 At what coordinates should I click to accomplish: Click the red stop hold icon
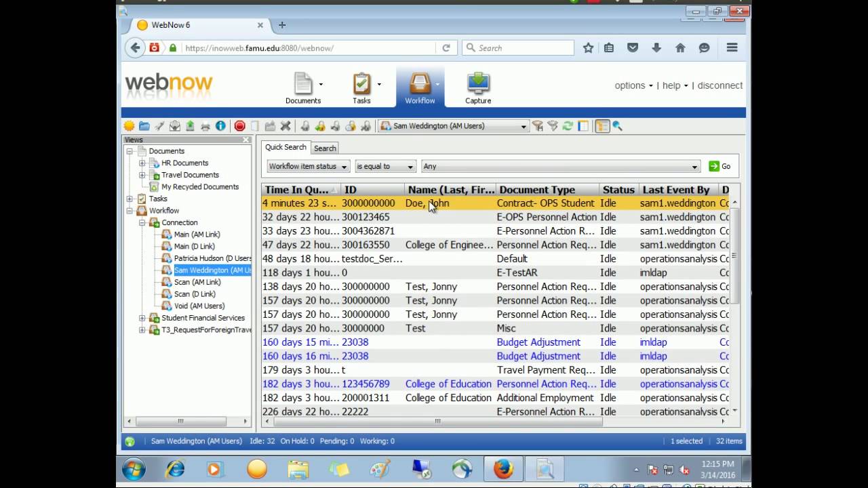click(239, 126)
